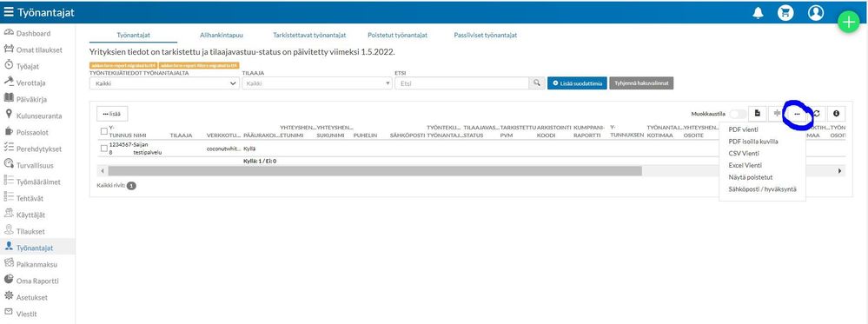Click the Lisää suodattimia button
Image resolution: width=868 pixels, height=324 pixels.
click(578, 83)
